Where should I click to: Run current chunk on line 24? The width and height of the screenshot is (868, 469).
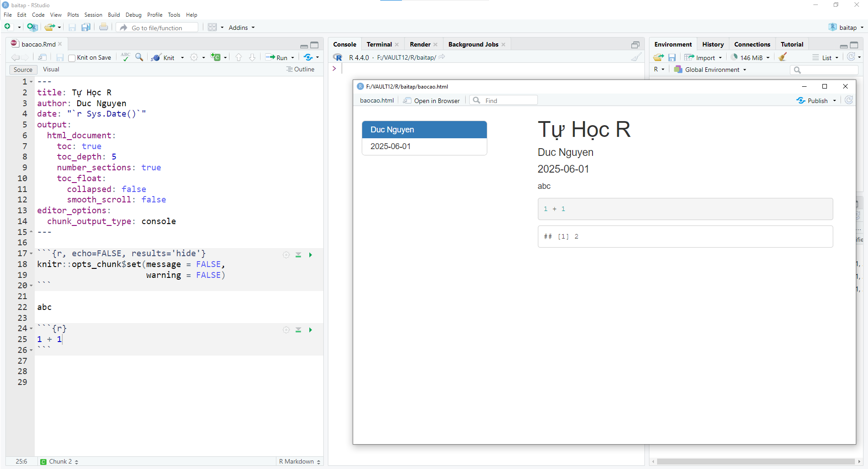tap(310, 330)
